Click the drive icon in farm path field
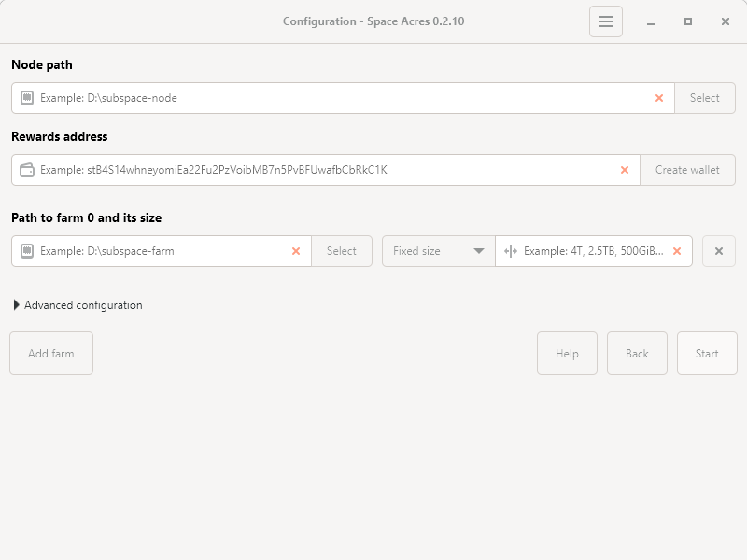The width and height of the screenshot is (747, 560). click(27, 251)
